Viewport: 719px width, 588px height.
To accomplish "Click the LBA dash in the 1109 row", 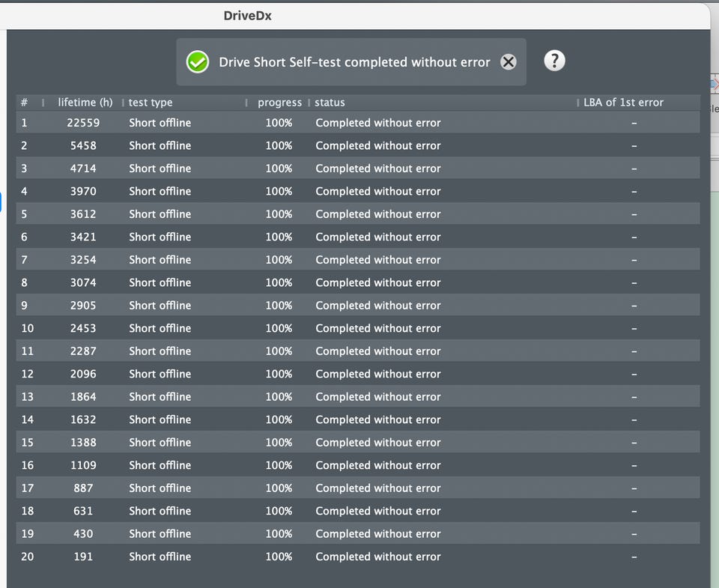I will coord(634,466).
